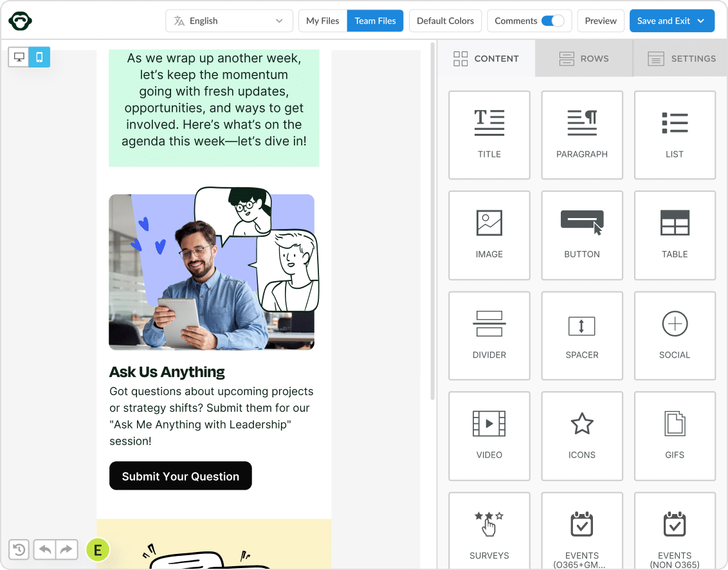Click the Submit Your Question button
Viewport: 728px width, 570px height.
[180, 476]
